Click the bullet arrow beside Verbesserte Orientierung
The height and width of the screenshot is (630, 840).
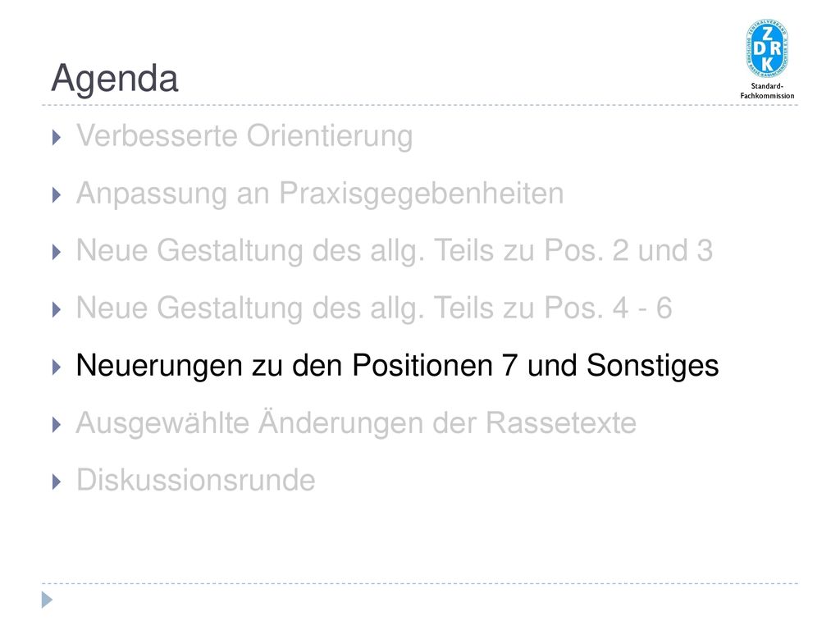[x=57, y=138]
